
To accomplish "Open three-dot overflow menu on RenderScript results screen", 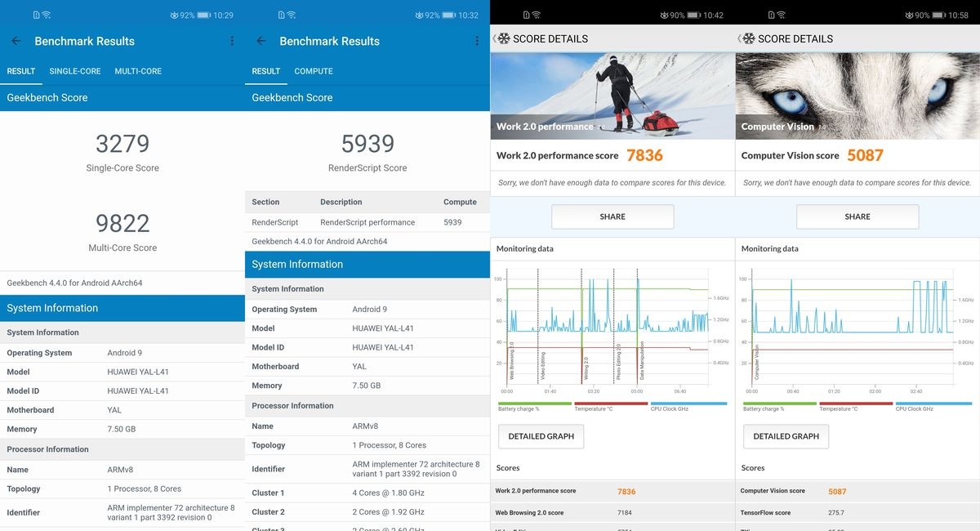I will point(477,41).
